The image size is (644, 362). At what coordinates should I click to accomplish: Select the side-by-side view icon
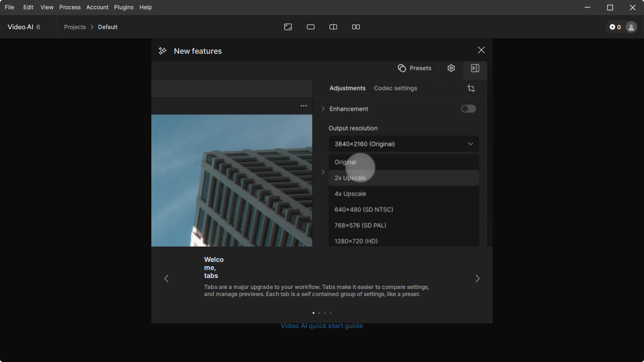(356, 27)
